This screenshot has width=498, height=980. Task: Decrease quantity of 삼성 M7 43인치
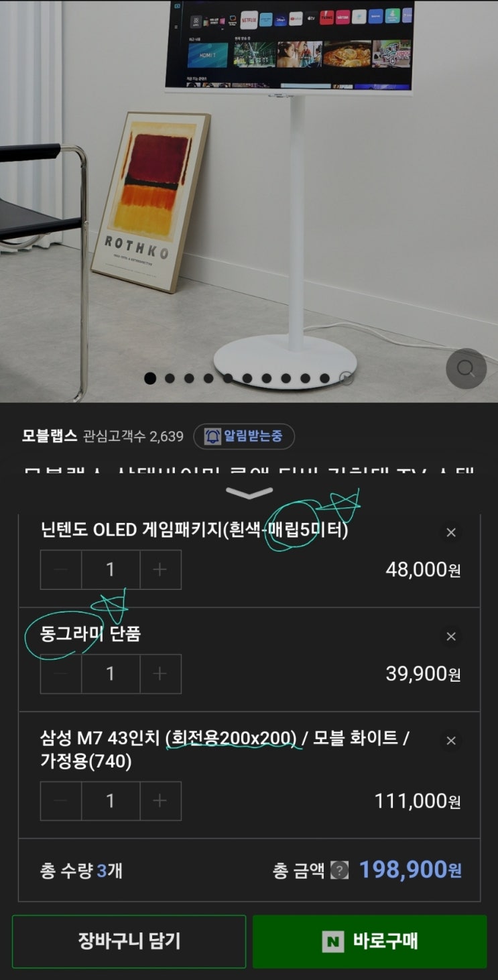(x=61, y=801)
